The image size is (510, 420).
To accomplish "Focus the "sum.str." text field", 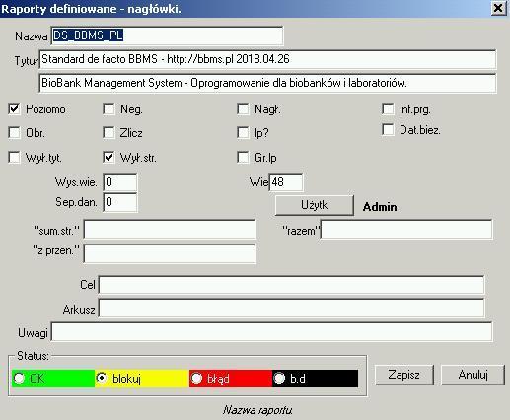I will (x=170, y=230).
